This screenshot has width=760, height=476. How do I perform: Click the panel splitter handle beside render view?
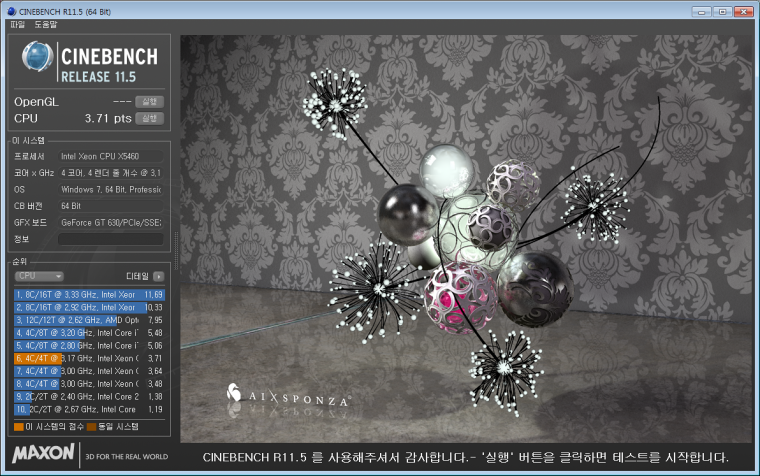(176, 251)
